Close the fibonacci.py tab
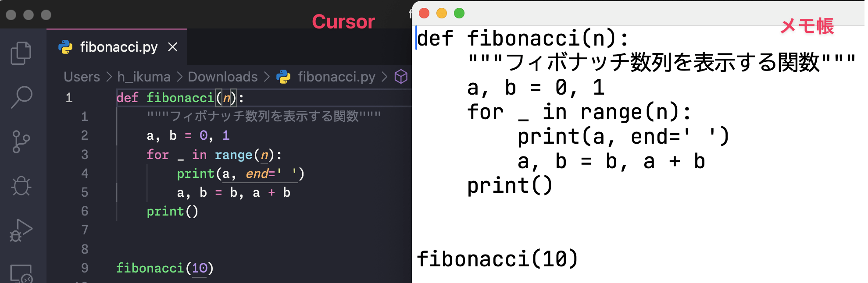The height and width of the screenshot is (283, 868). tap(173, 47)
